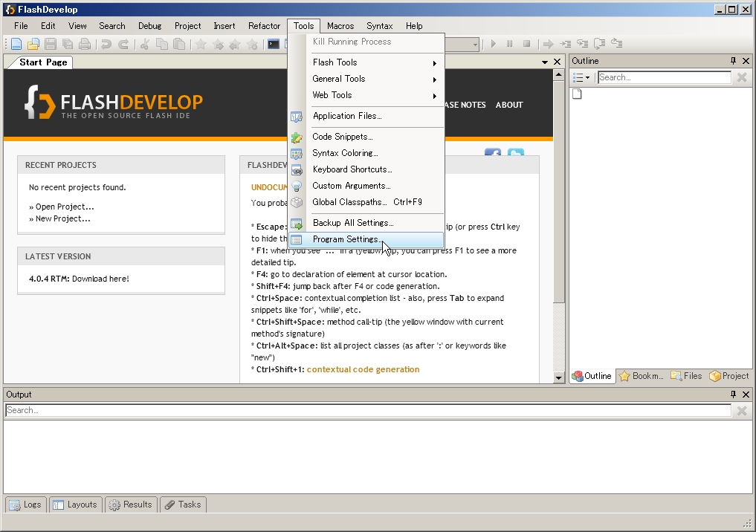The width and height of the screenshot is (756, 532).
Task: Click the New Project link
Action: (x=62, y=218)
